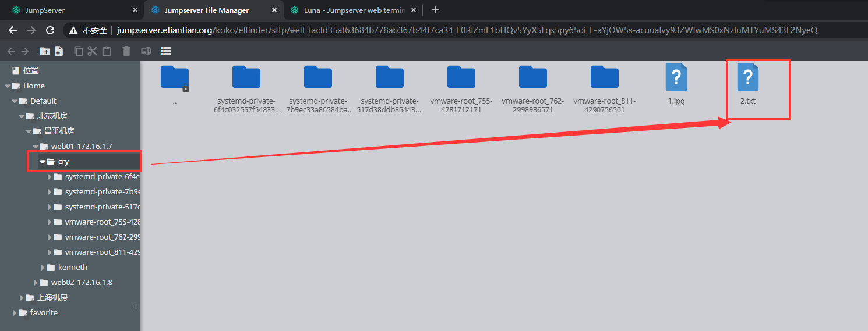Select the 昌平机房 tree item
This screenshot has width=868, height=331.
(59, 131)
